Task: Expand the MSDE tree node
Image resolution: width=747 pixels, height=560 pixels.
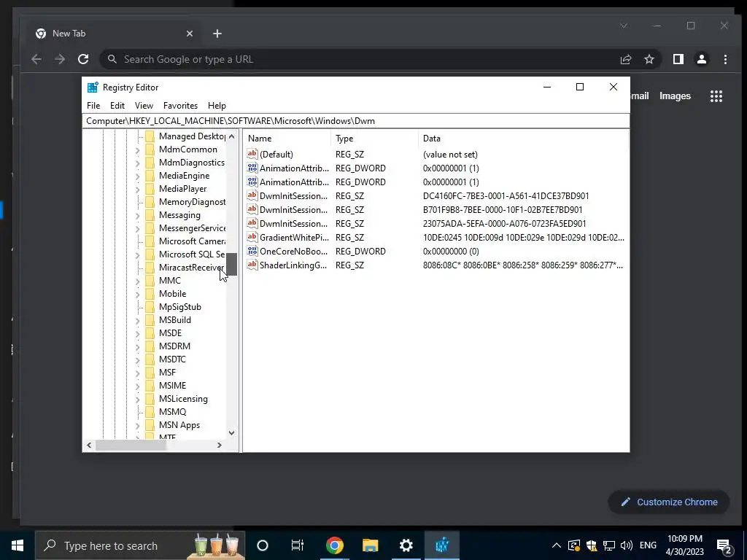Action: pyautogui.click(x=137, y=334)
